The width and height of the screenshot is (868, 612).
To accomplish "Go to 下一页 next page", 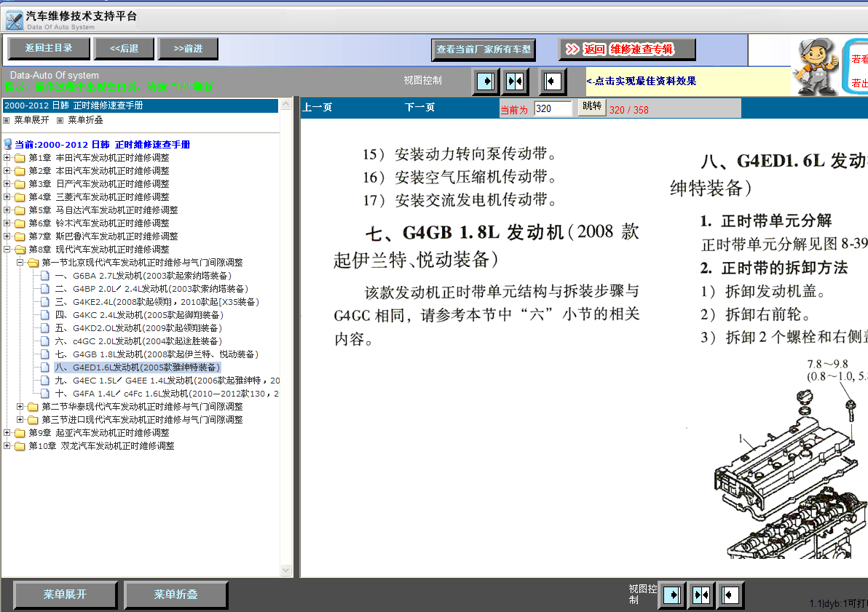I will 419,108.
